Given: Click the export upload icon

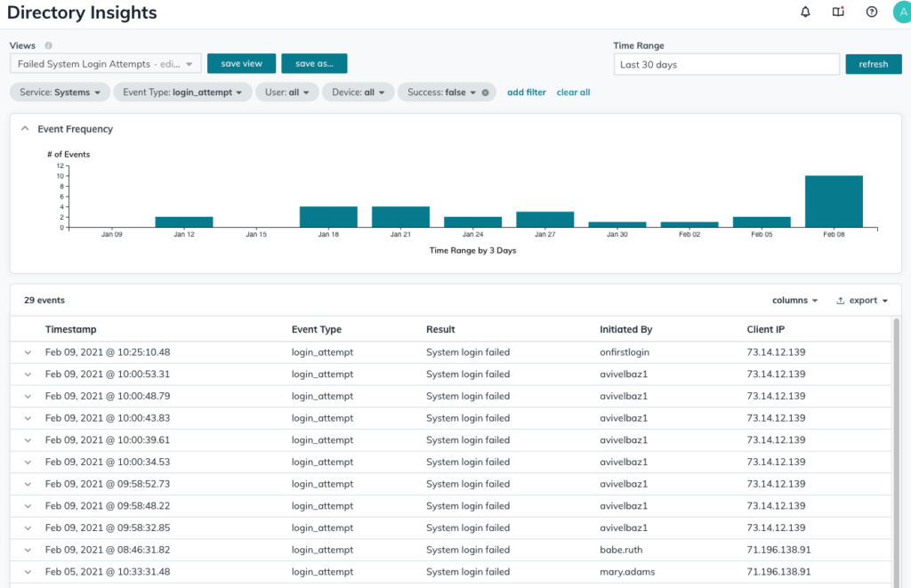Looking at the screenshot, I should coord(841,300).
